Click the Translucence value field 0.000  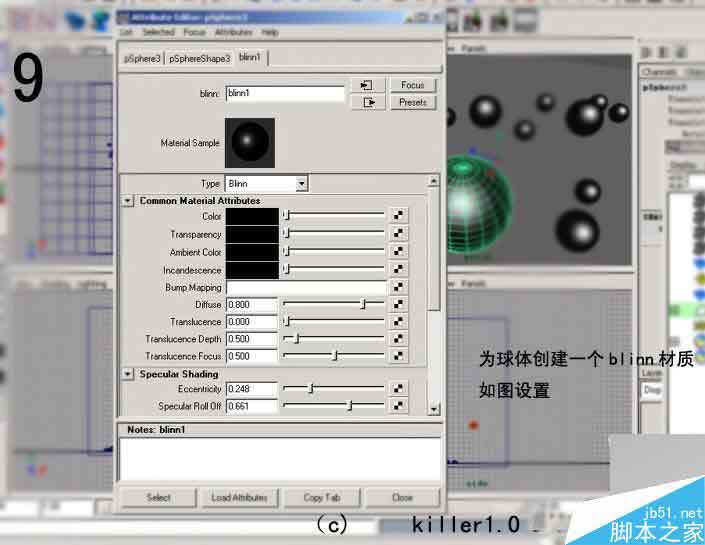tap(252, 322)
